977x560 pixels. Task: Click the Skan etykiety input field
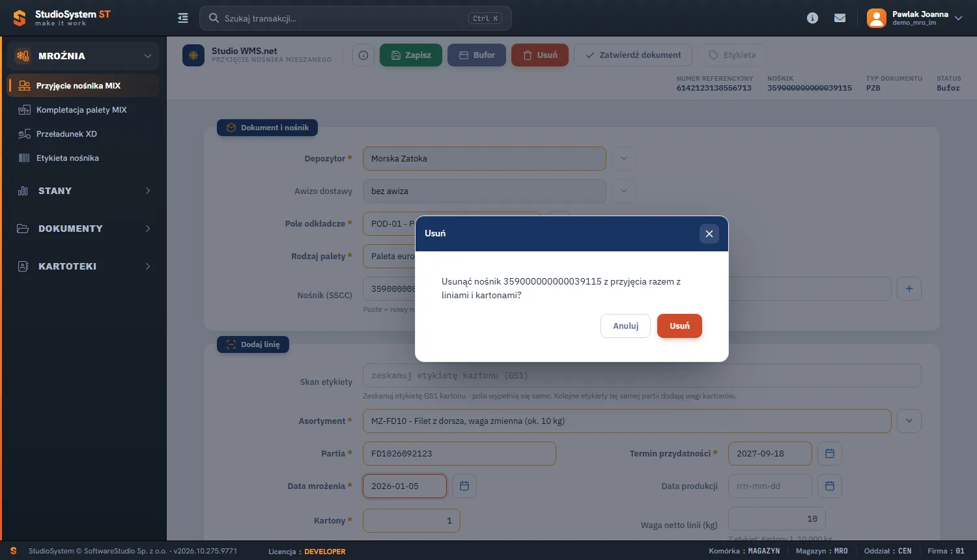[642, 376]
